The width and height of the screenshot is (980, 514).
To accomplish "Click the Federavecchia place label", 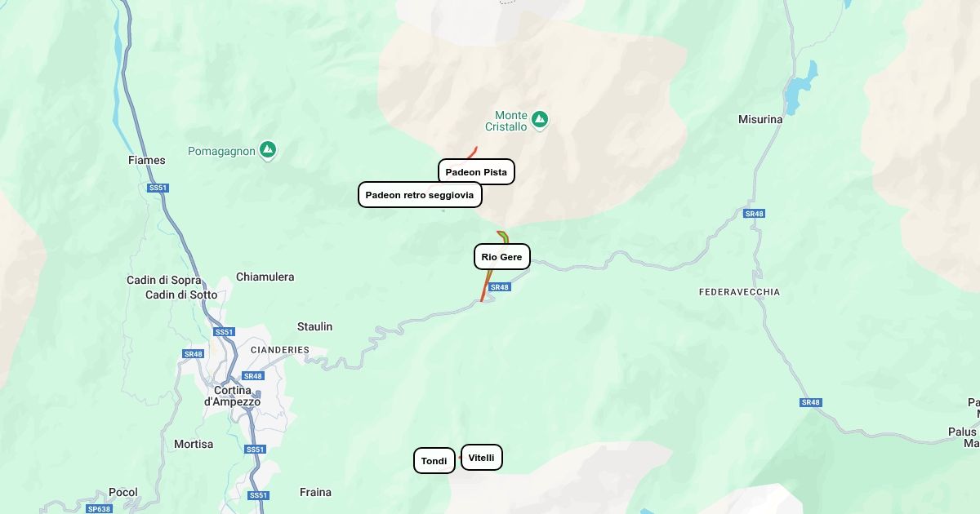I will pos(739,292).
